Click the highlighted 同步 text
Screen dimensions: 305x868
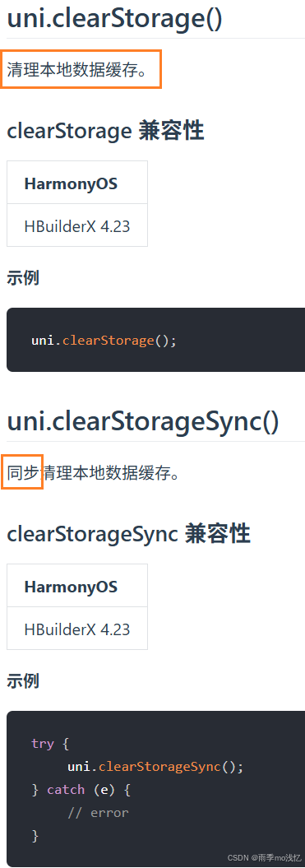click(23, 473)
